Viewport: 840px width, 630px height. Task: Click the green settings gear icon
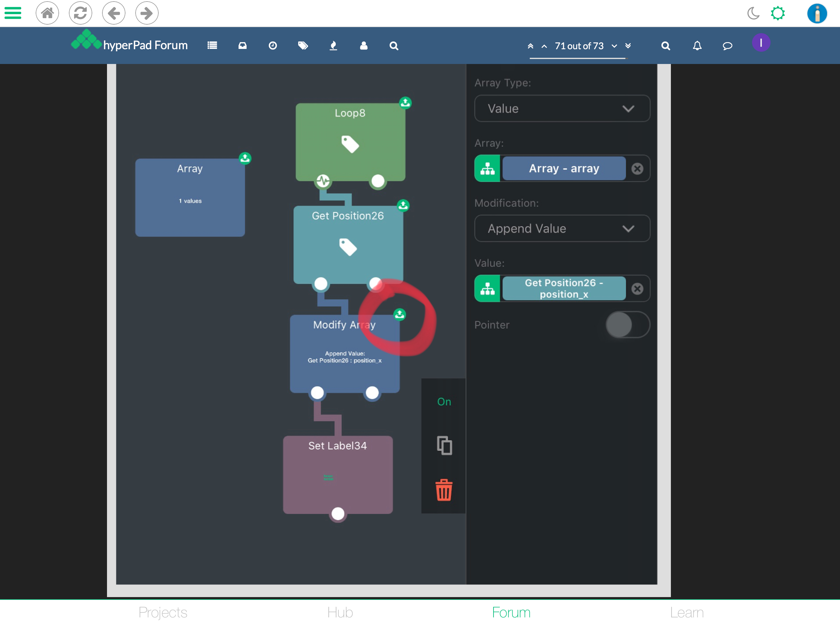777,14
